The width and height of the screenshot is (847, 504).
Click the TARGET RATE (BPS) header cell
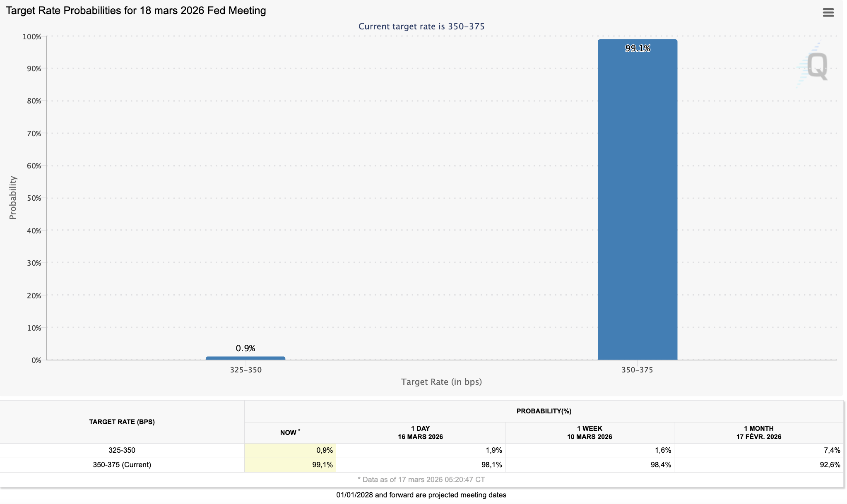pos(123,422)
